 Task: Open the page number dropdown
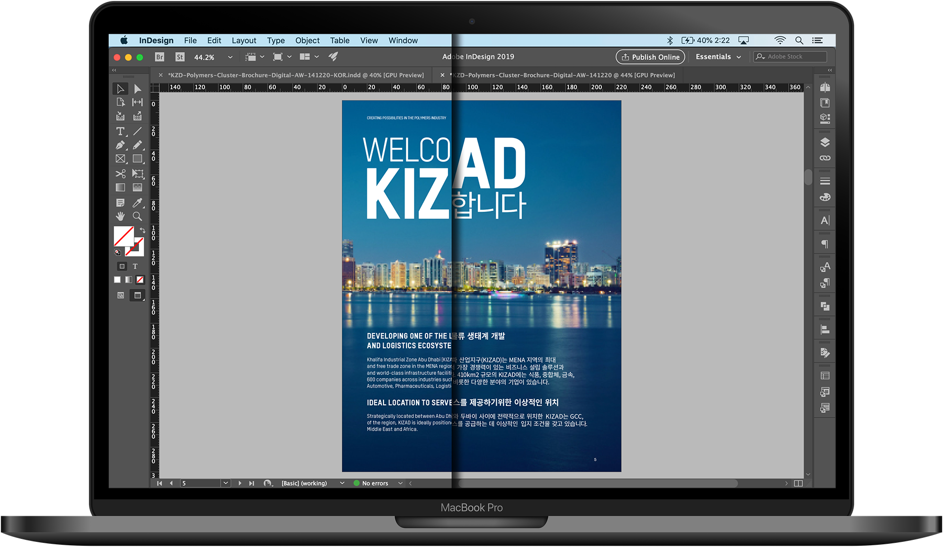click(x=226, y=483)
